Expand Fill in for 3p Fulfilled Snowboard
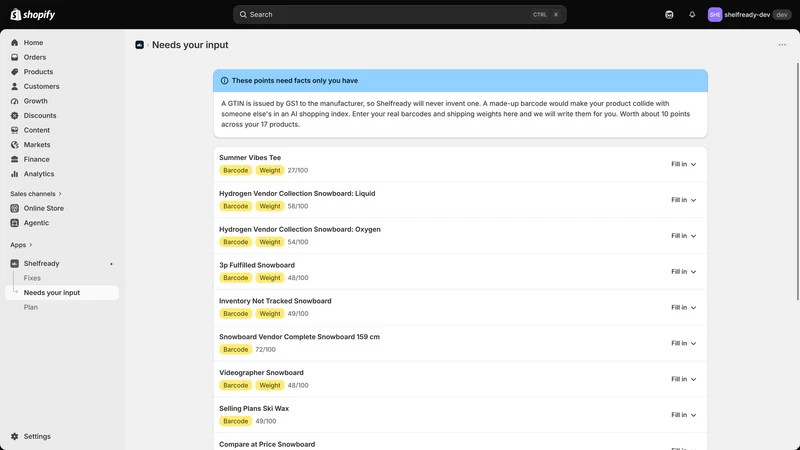The image size is (800, 450). click(684, 272)
